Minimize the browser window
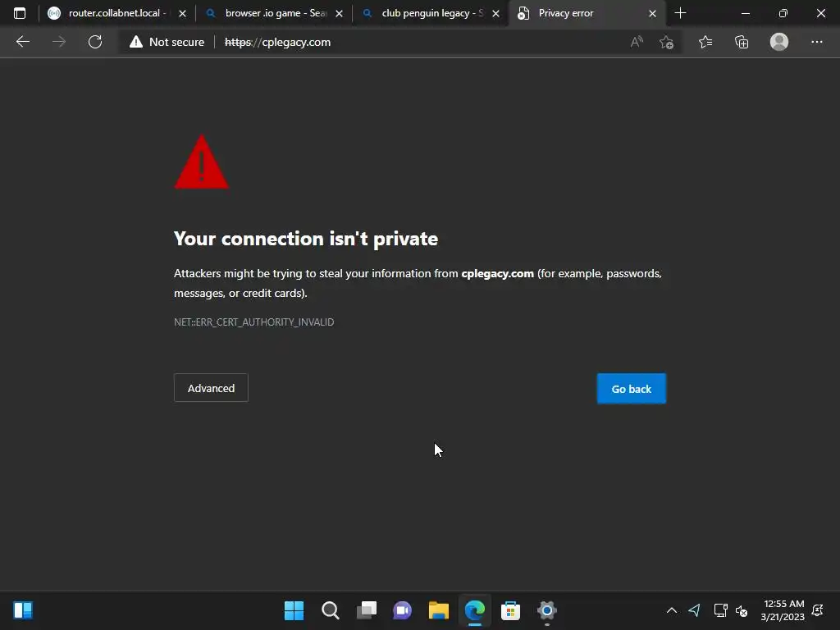The width and height of the screenshot is (840, 630). (x=745, y=13)
